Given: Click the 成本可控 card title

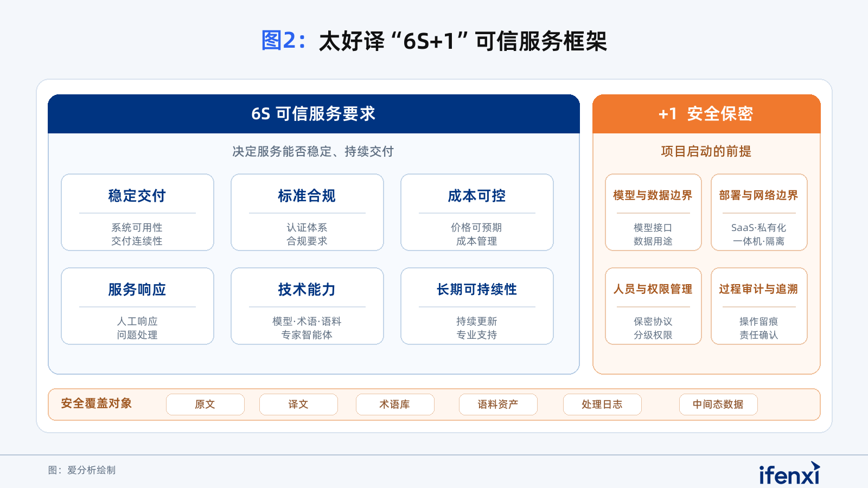Looking at the screenshot, I should point(477,196).
